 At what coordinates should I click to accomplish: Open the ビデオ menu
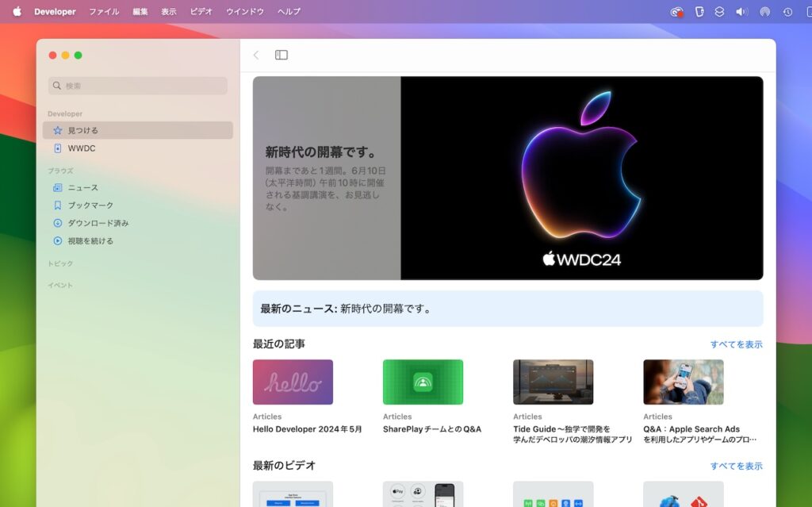click(x=201, y=11)
